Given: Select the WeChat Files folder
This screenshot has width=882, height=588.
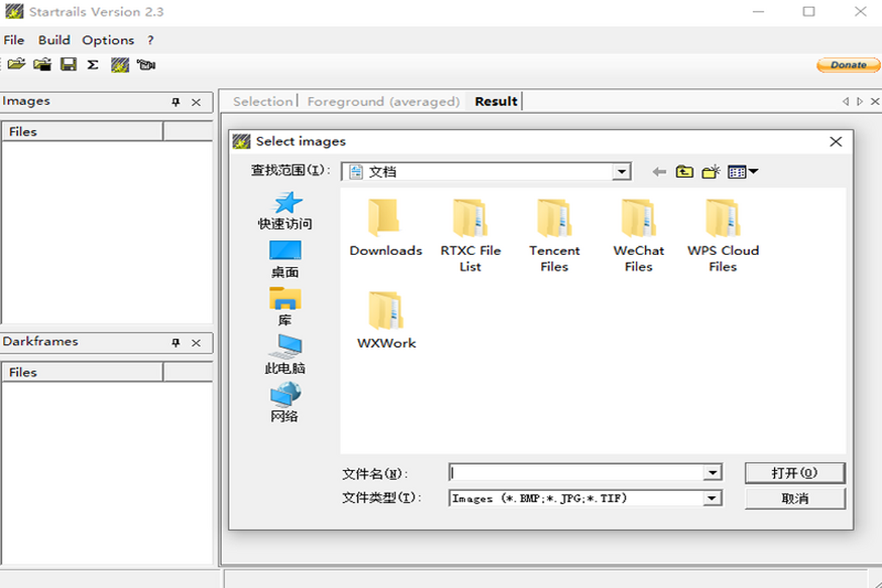Looking at the screenshot, I should 639,236.
